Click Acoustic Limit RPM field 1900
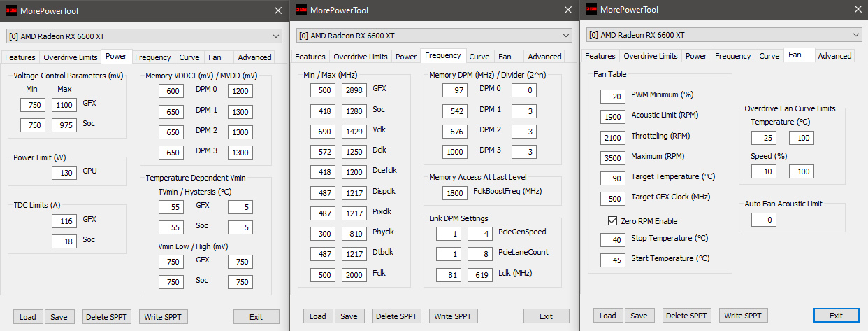The image size is (868, 331). (x=613, y=117)
